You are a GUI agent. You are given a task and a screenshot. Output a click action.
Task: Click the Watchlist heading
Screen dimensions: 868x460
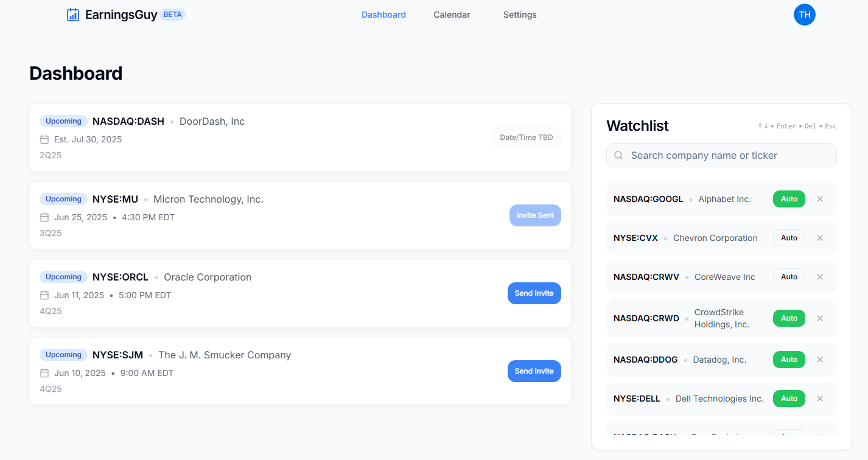pos(637,126)
